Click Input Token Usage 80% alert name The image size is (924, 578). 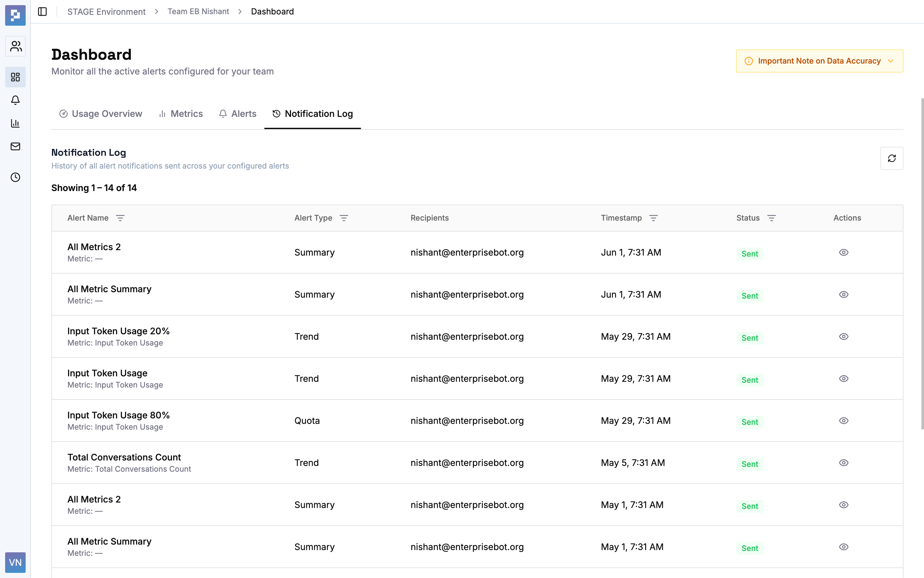tap(118, 415)
